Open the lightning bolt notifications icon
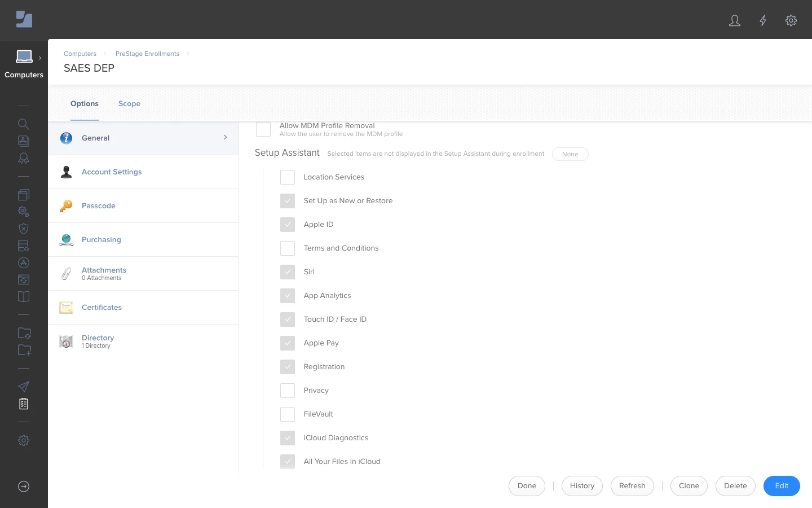Screen dimensions: 812x508 pos(763,21)
